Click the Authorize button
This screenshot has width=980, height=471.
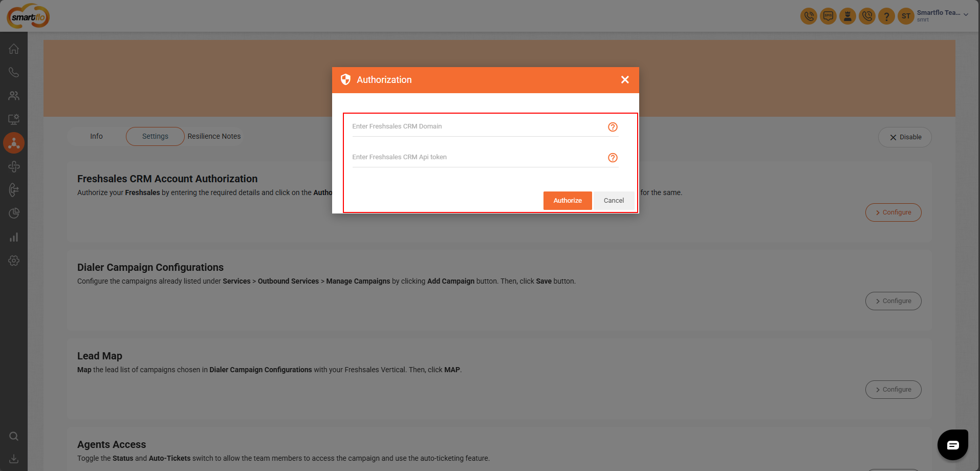coord(568,201)
